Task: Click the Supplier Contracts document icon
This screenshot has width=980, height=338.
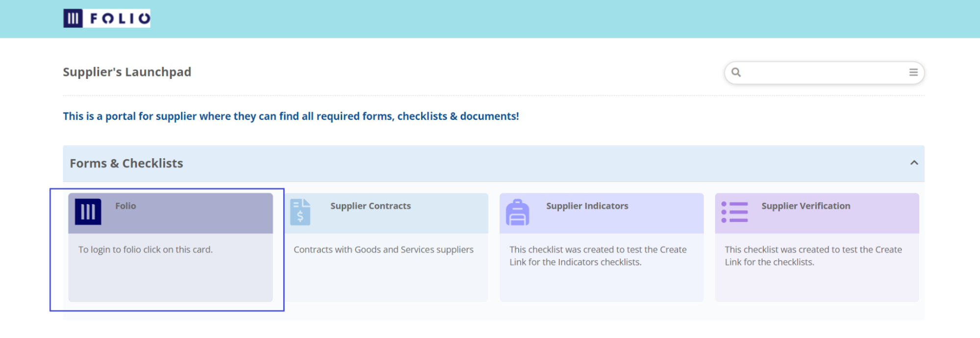Action: tap(300, 212)
